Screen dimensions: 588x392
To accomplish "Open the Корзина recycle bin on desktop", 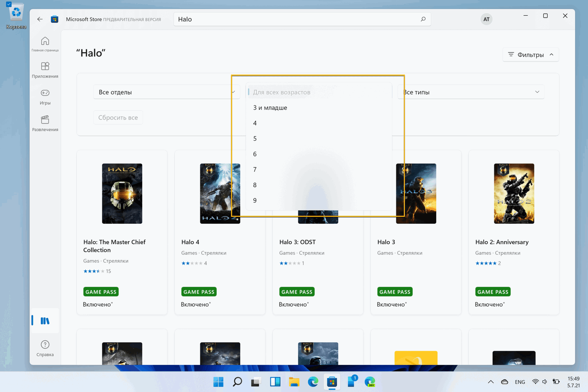I will (16, 16).
